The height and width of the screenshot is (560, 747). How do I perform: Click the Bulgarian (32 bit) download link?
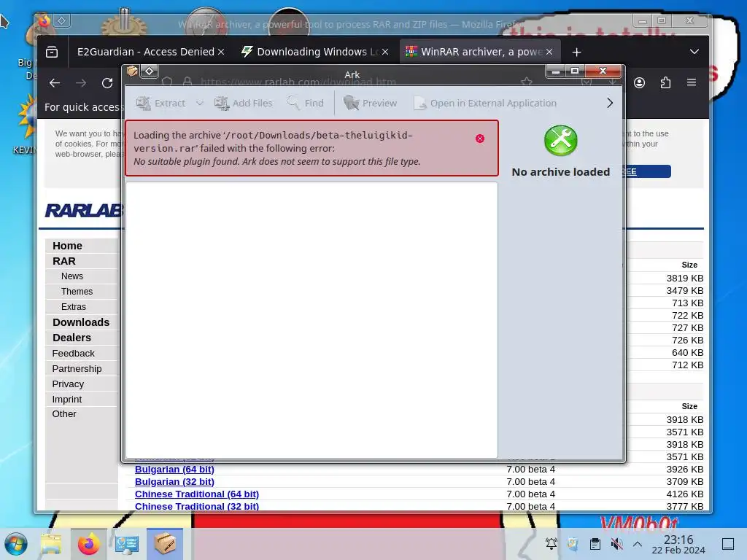[x=174, y=481]
